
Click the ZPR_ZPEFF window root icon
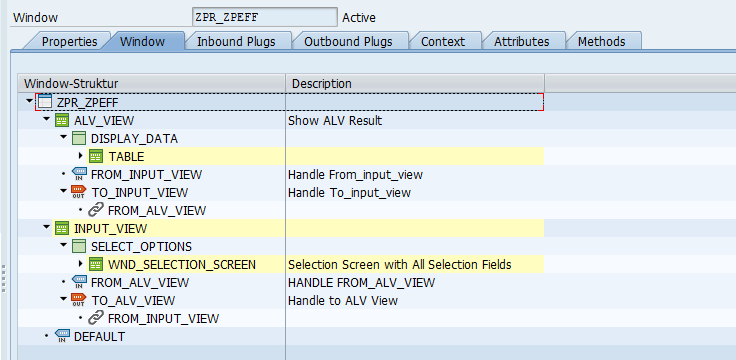(45, 102)
